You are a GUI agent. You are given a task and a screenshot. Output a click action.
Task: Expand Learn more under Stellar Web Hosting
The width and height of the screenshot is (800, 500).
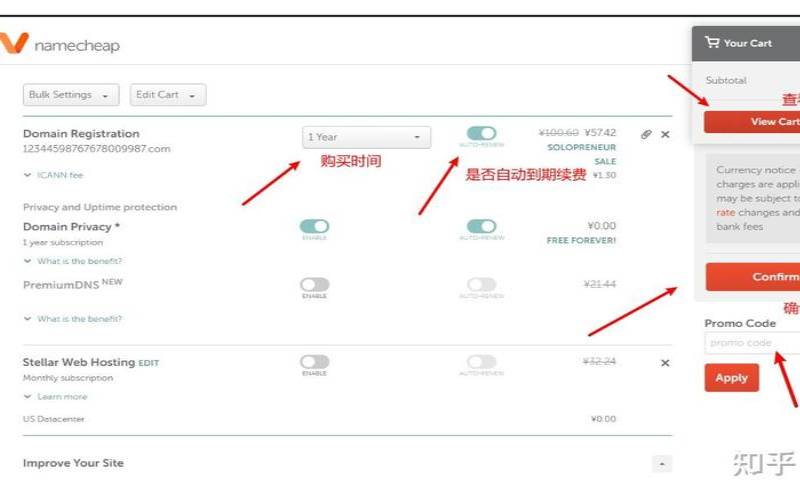pyautogui.click(x=56, y=396)
